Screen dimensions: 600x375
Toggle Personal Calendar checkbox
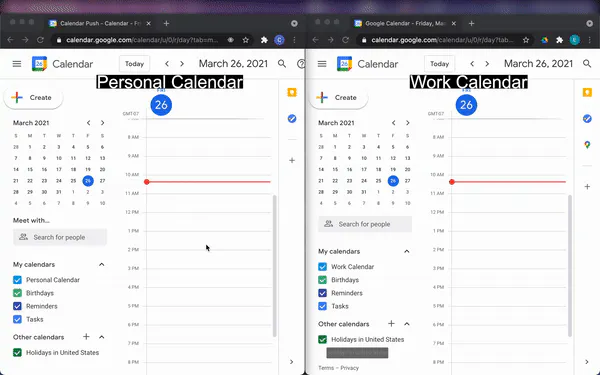[x=17, y=280]
